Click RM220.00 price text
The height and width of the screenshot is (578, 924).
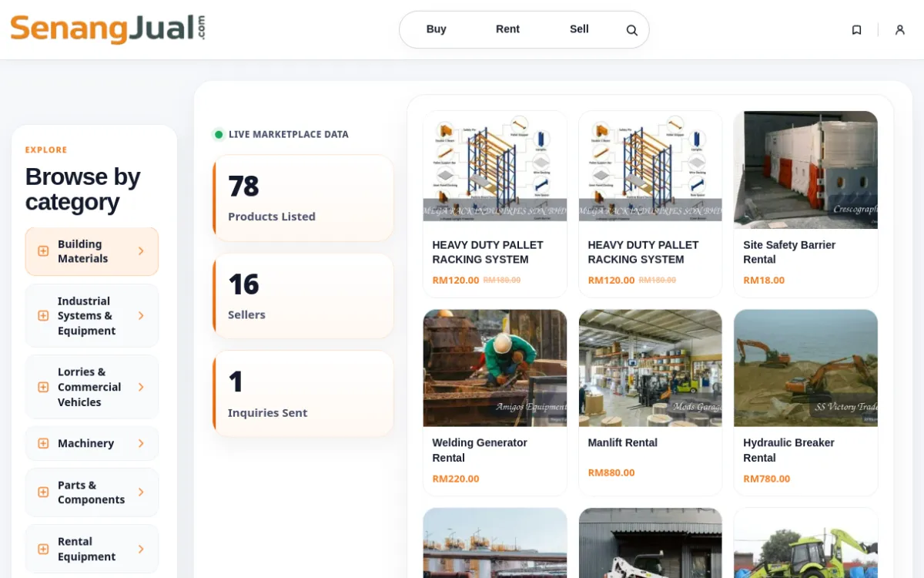click(x=456, y=479)
